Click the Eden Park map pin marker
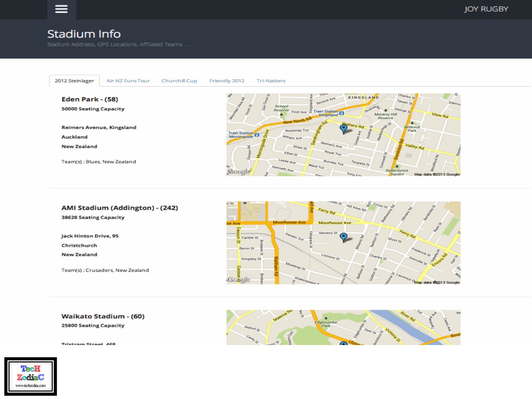Viewport: 532px width, 399px height. (x=344, y=129)
